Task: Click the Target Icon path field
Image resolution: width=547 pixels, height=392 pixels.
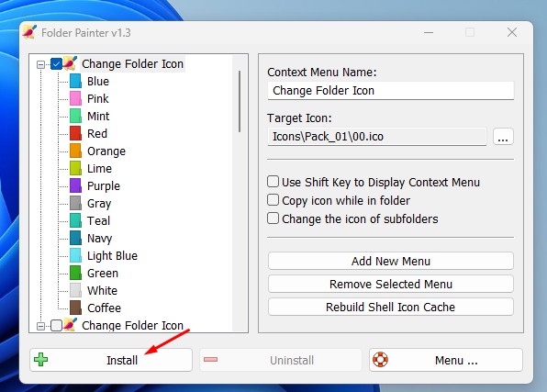Action: coord(377,137)
